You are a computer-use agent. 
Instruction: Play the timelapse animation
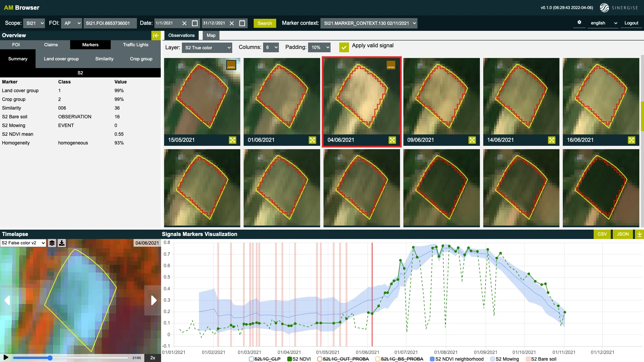click(x=6, y=357)
